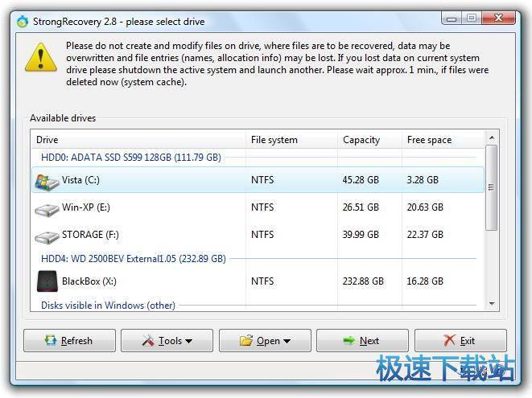Click the Vista (C:) Windows drive icon
The width and height of the screenshot is (532, 398).
coord(47,181)
